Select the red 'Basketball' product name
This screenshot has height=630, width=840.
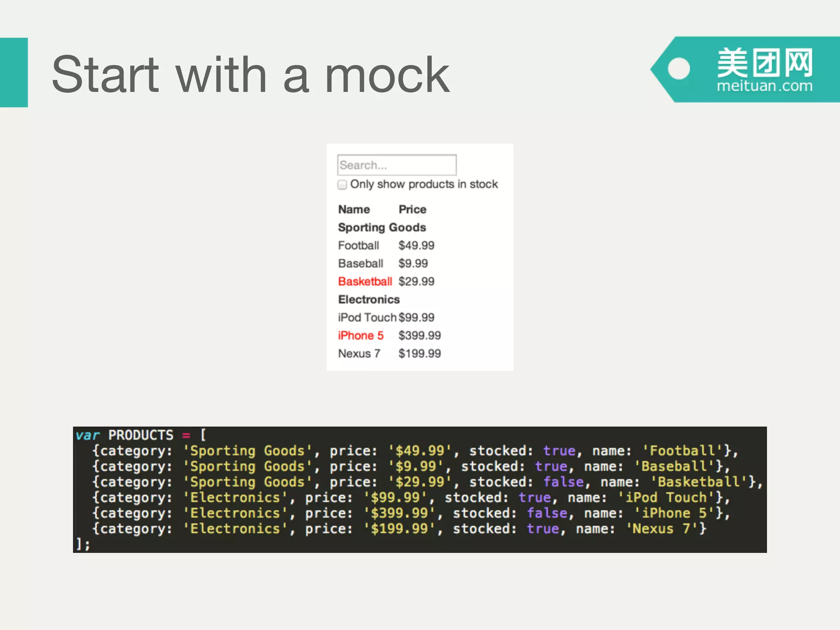365,281
